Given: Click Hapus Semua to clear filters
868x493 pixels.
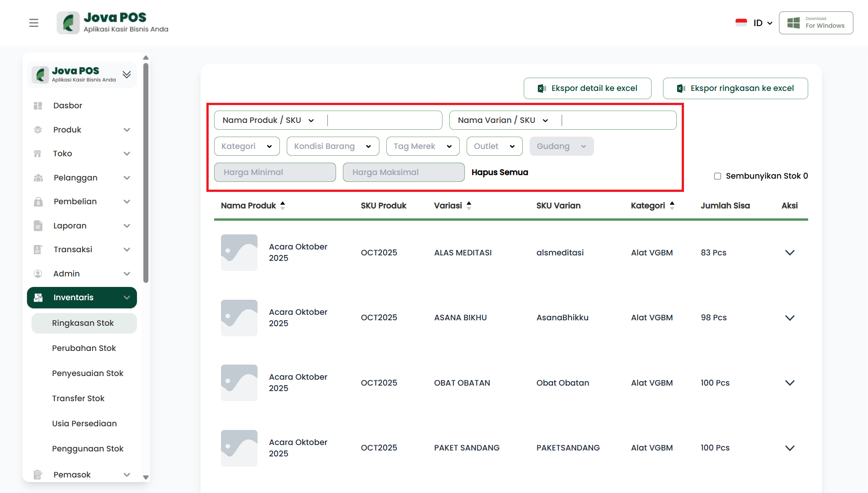Looking at the screenshot, I should pos(500,172).
